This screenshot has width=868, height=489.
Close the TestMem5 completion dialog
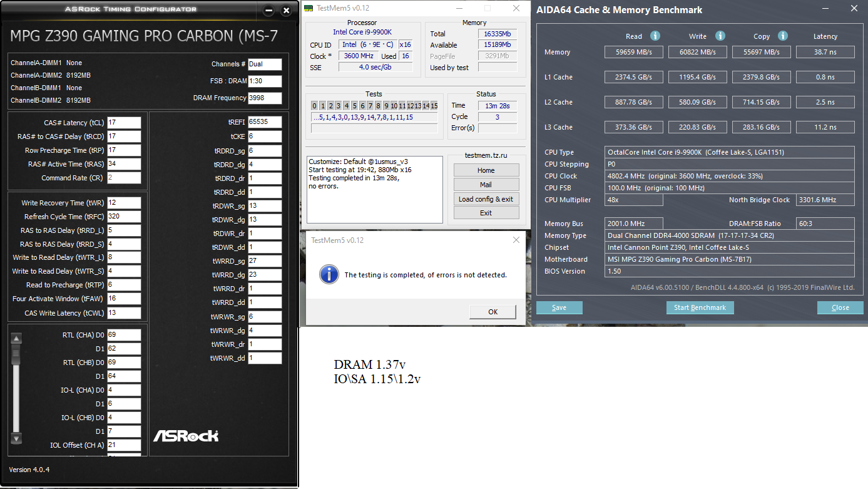coord(516,240)
